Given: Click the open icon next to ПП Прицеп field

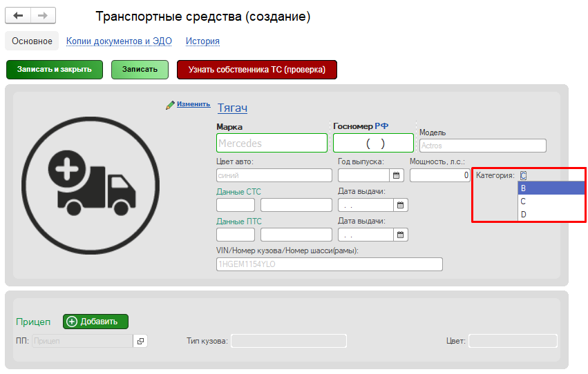Looking at the screenshot, I should point(140,341).
